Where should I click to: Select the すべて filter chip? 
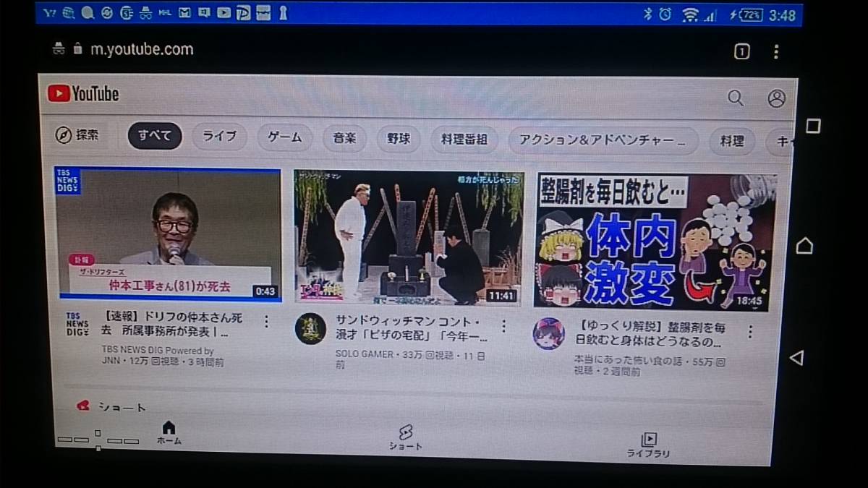pyautogui.click(x=155, y=136)
